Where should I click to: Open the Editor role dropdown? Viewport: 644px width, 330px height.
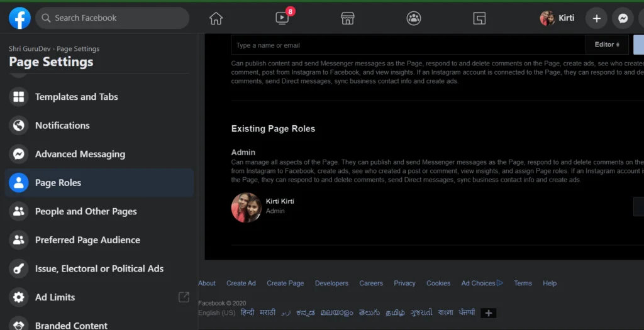pos(607,45)
